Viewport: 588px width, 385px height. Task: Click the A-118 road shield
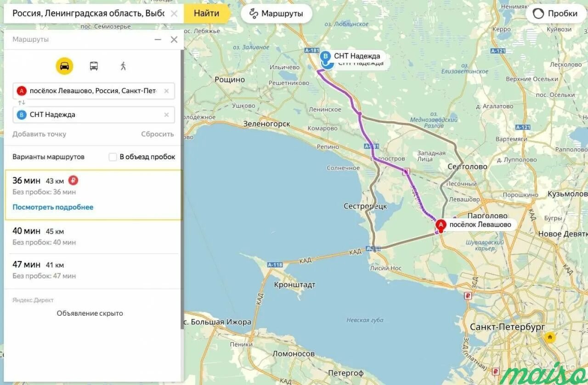tap(275, 264)
